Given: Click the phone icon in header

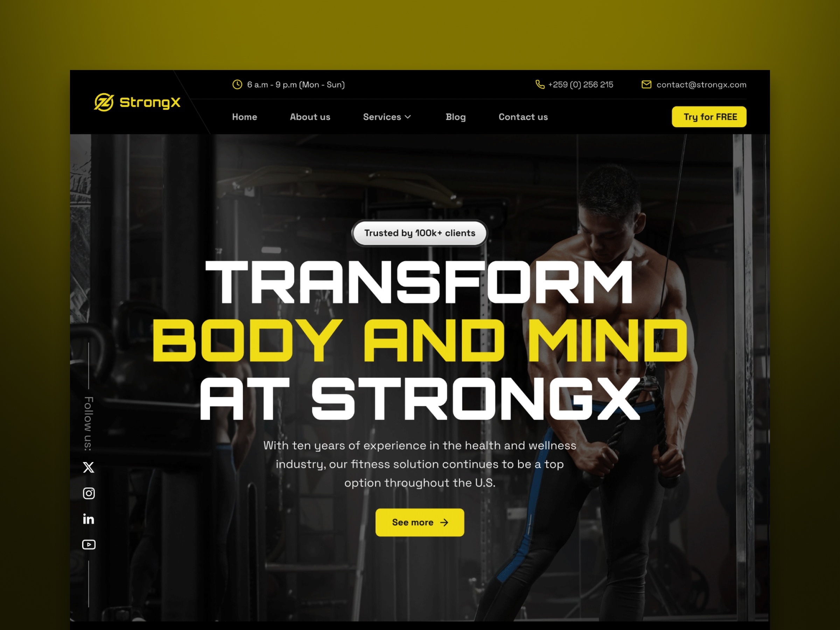Looking at the screenshot, I should pos(540,84).
